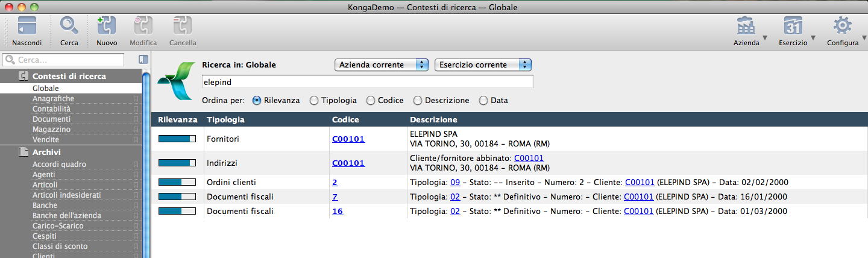
Task: Click the relevance bar of Ordini clienti row
Action: point(177,182)
